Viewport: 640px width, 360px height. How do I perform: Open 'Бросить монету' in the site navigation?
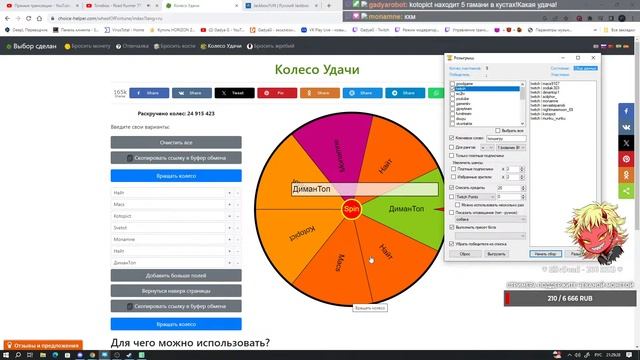(87, 46)
